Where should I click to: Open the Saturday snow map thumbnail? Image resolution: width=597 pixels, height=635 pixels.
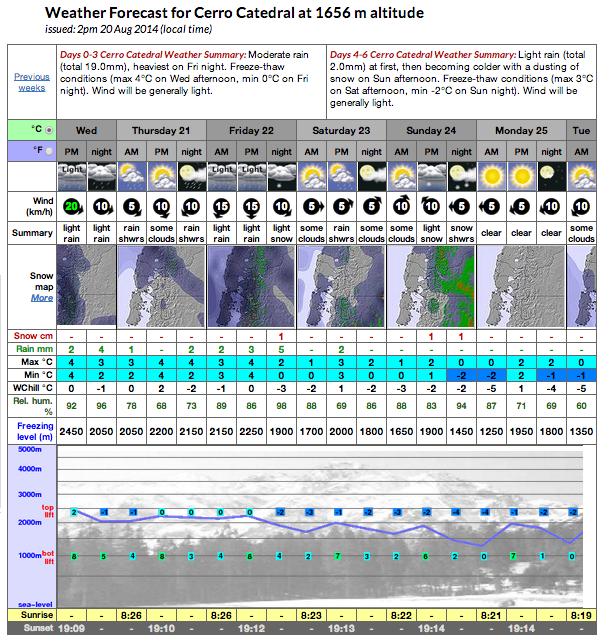pyautogui.click(x=341, y=286)
